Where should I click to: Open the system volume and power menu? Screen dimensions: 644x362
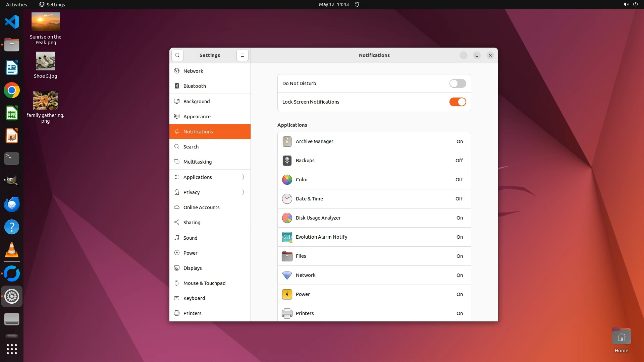click(x=630, y=4)
